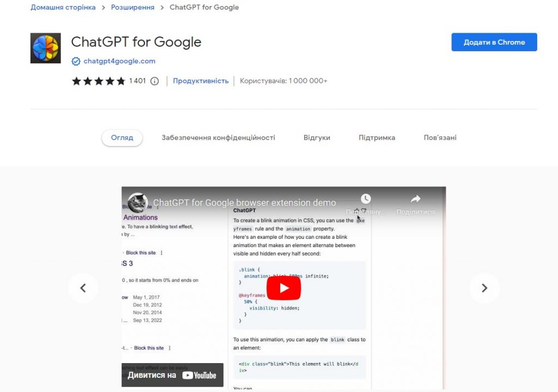Show previous screenshot with left chevron
Viewport: 558px width, 392px height.
coord(83,288)
